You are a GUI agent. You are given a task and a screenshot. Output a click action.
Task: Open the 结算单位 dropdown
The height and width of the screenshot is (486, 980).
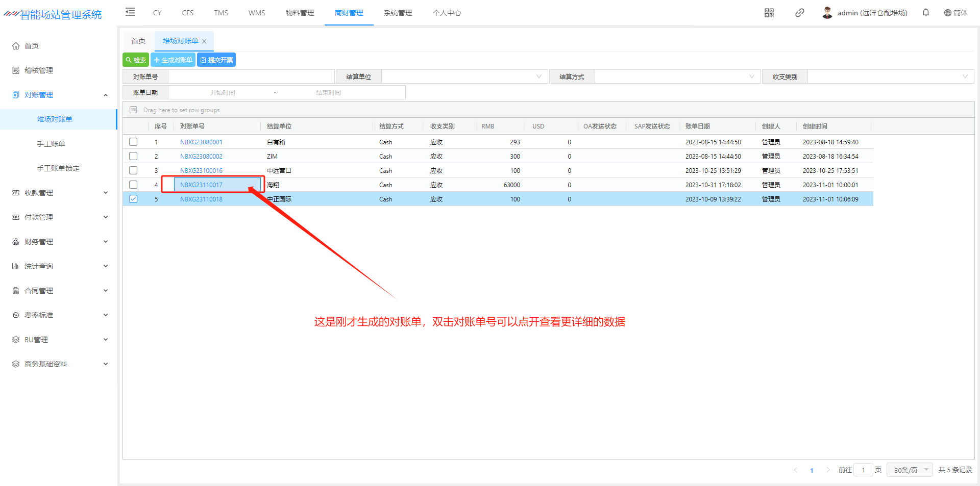464,77
